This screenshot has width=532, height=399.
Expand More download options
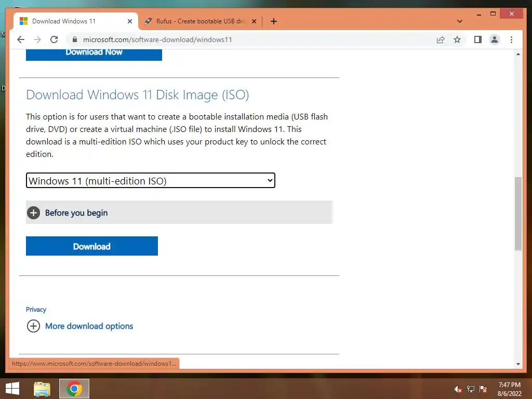[80, 326]
